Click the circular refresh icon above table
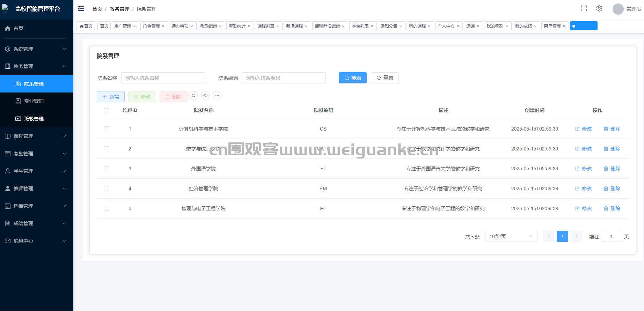Viewport: 644px width, 311px height. tap(193, 95)
